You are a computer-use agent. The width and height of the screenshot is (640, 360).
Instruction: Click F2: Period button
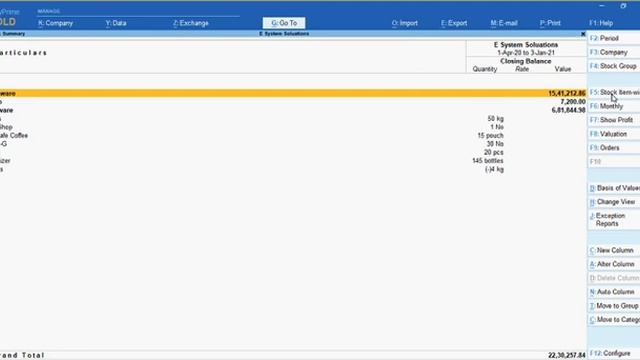(x=613, y=38)
